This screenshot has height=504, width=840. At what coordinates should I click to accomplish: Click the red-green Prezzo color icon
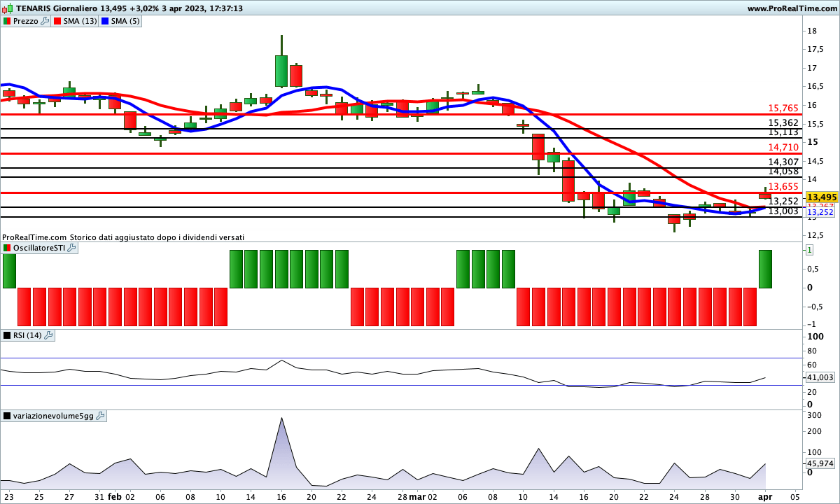7,21
